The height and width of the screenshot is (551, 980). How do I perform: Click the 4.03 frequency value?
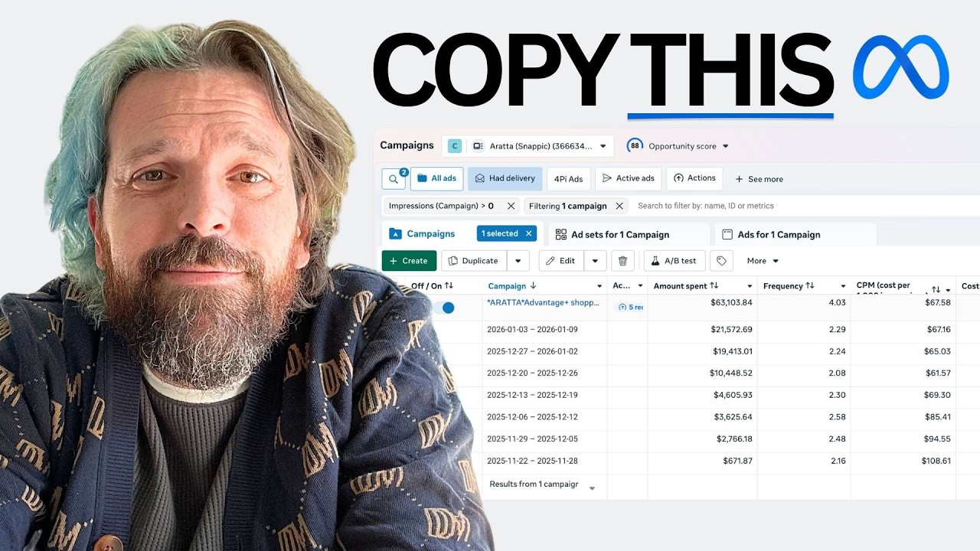pos(838,303)
